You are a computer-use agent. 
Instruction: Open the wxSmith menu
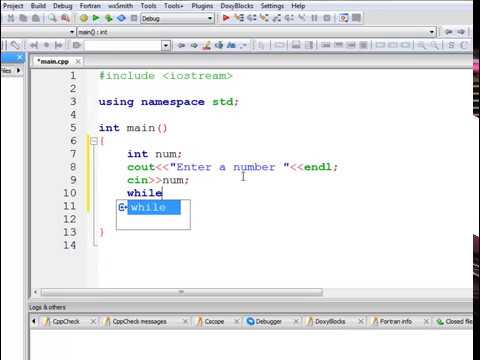point(120,6)
